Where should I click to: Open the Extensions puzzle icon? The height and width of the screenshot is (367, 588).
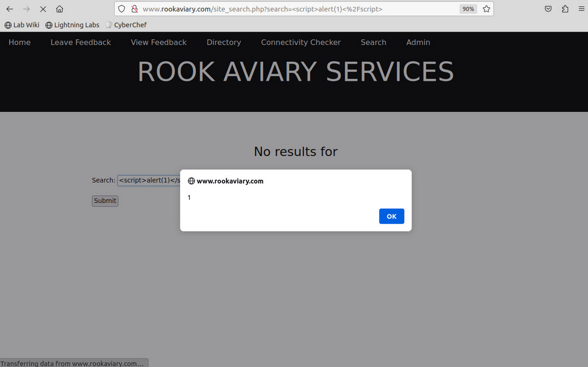(565, 9)
